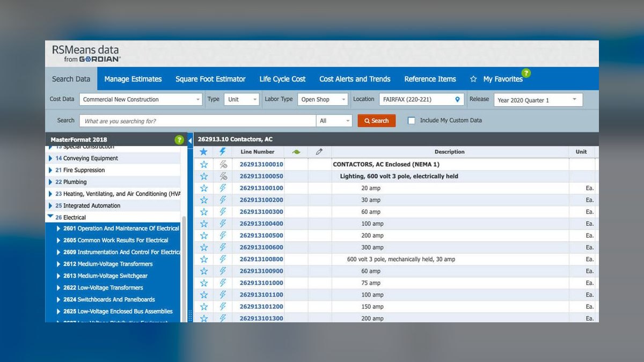The height and width of the screenshot is (362, 644).
Task: Open MasterFormat 2018 help question icon
Action: (x=179, y=140)
